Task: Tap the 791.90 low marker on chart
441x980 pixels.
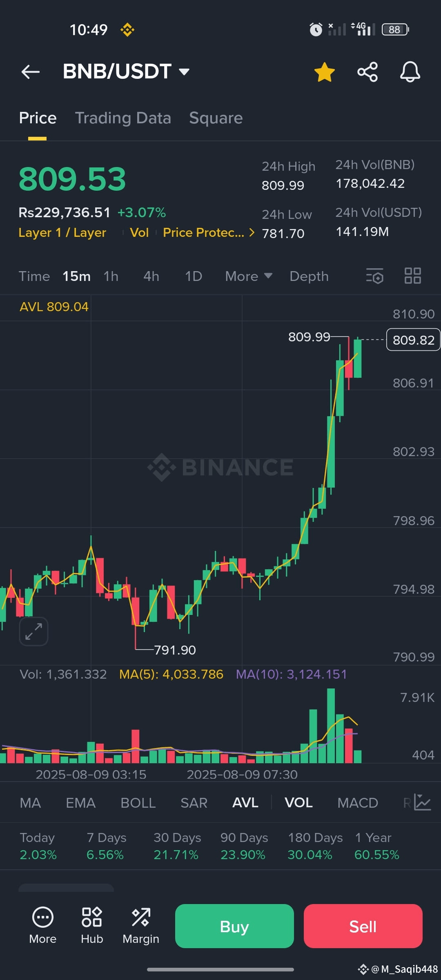Action: pyautogui.click(x=175, y=650)
